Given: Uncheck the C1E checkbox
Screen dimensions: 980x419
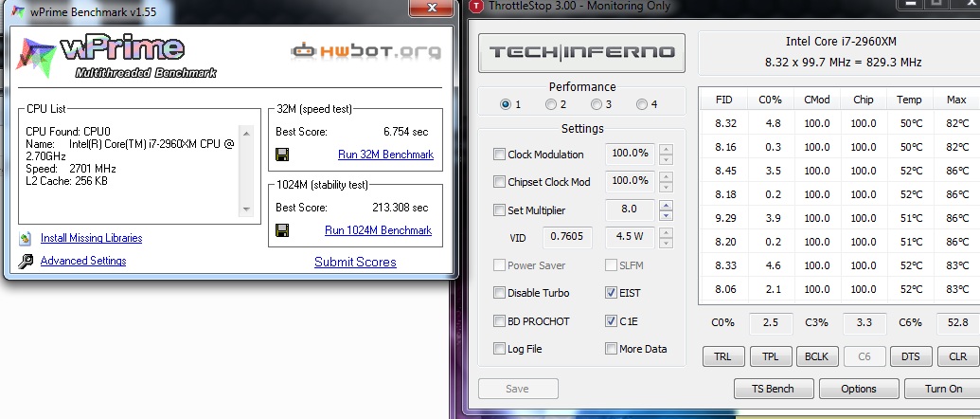Looking at the screenshot, I should pos(612,320).
